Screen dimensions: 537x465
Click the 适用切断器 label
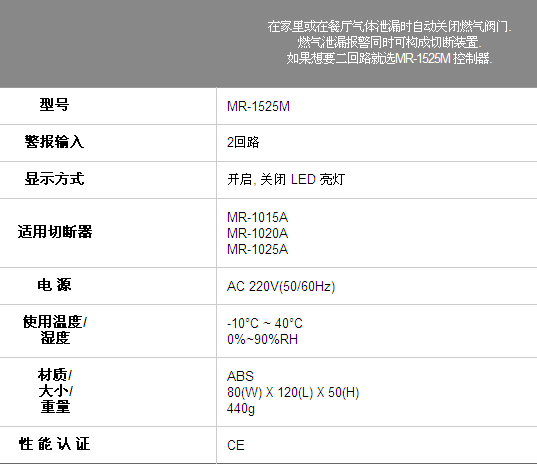[x=55, y=232]
